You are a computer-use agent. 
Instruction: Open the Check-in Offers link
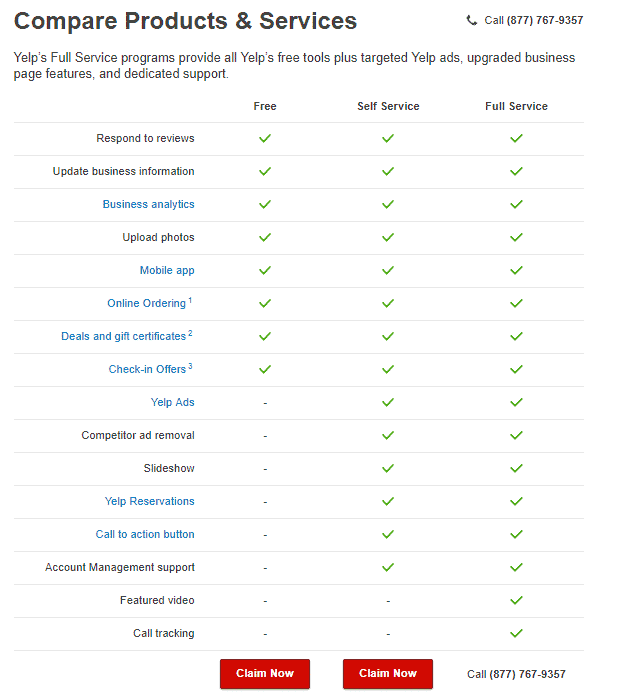[x=147, y=369]
